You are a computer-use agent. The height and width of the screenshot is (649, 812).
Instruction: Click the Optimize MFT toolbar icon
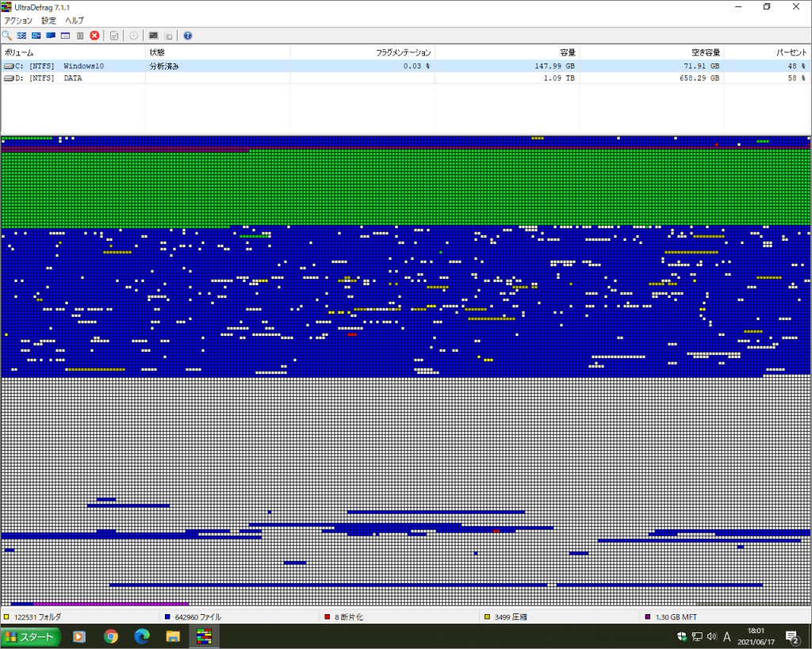(x=65, y=36)
